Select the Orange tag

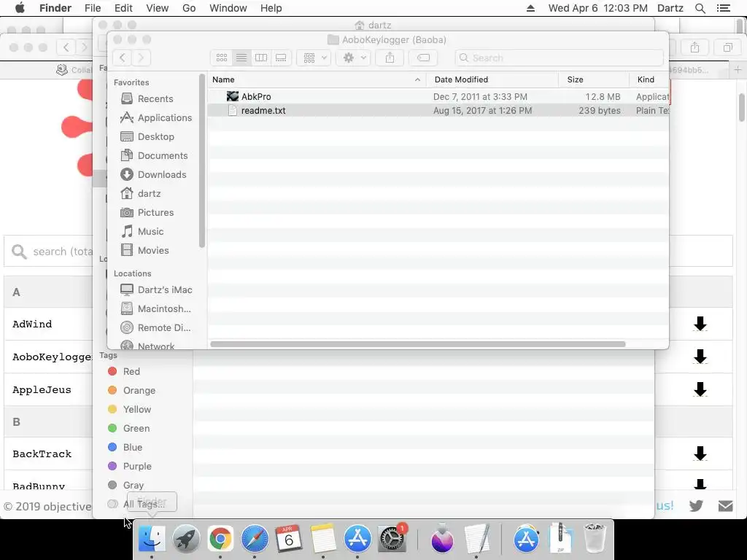tap(131, 391)
